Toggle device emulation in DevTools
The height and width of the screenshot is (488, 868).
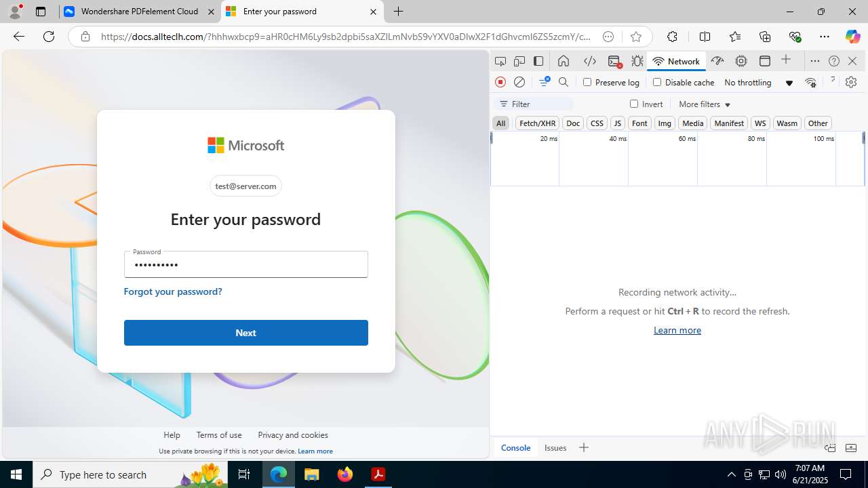(519, 61)
